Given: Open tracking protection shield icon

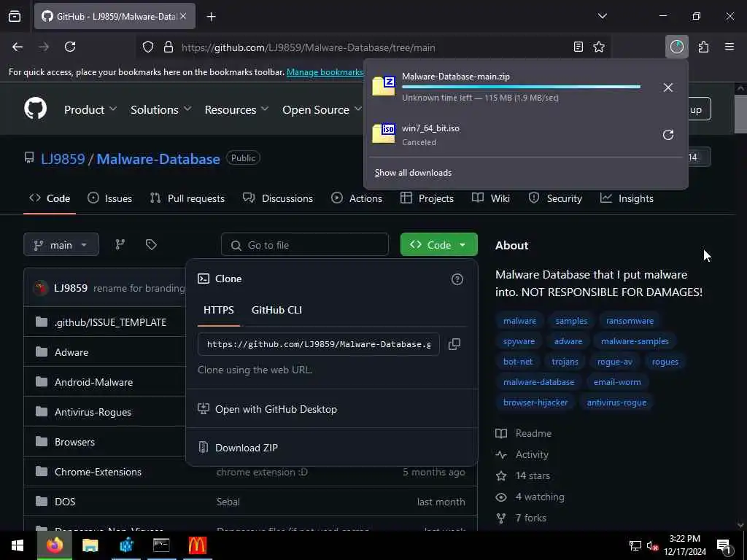Looking at the screenshot, I should pyautogui.click(x=148, y=47).
